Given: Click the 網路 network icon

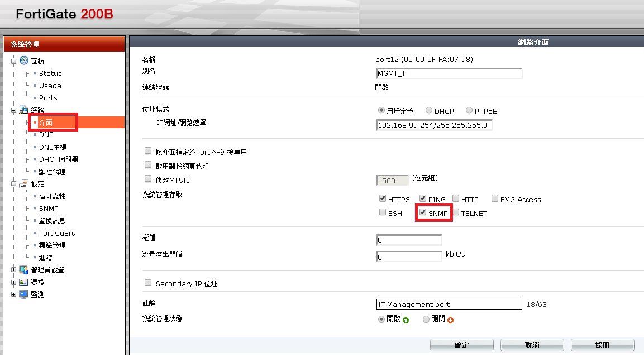Looking at the screenshot, I should pyautogui.click(x=24, y=110).
